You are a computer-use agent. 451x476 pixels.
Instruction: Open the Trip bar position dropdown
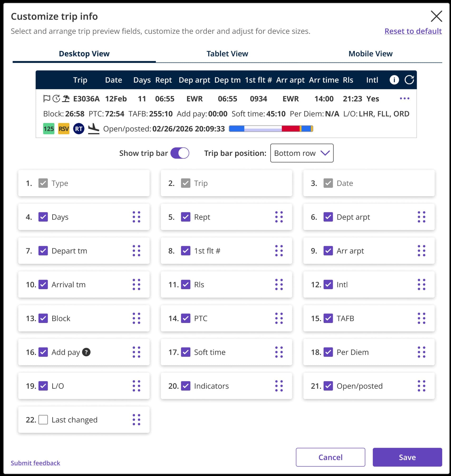[301, 153]
